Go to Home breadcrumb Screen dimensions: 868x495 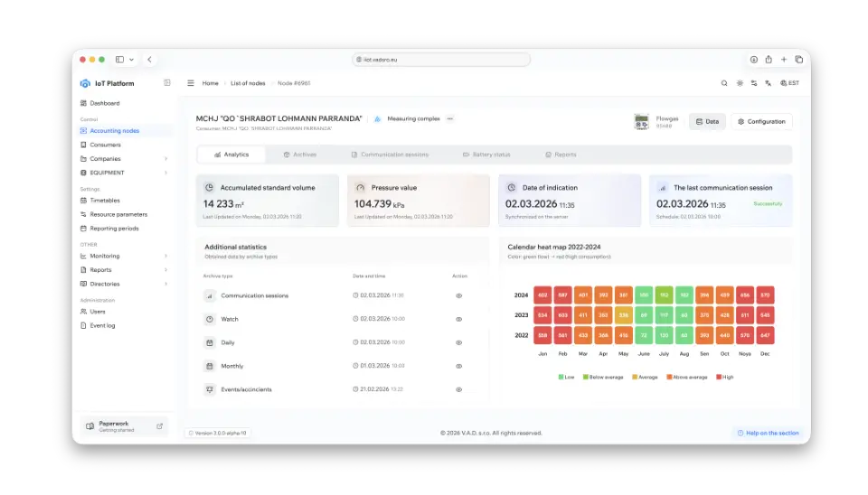click(x=210, y=83)
